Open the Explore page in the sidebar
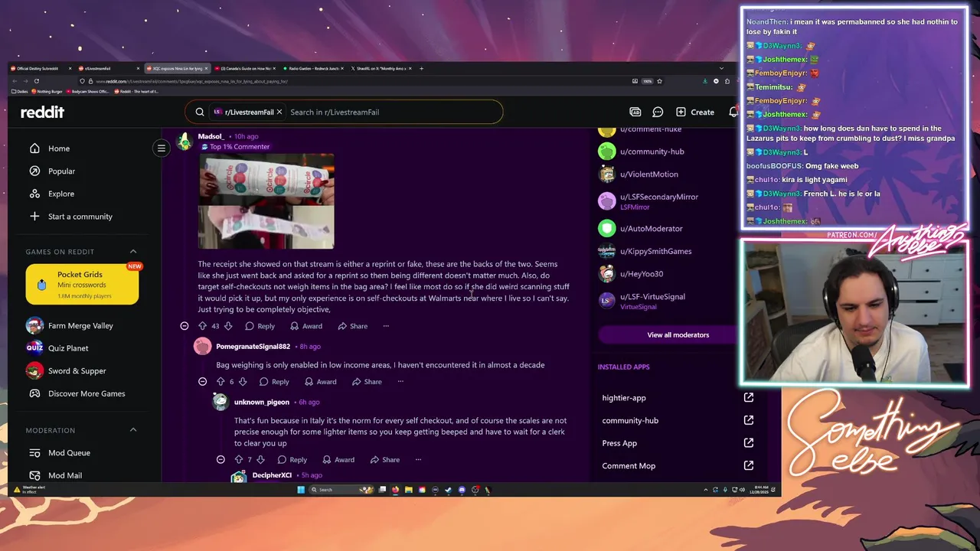The width and height of the screenshot is (980, 551). 60,194
